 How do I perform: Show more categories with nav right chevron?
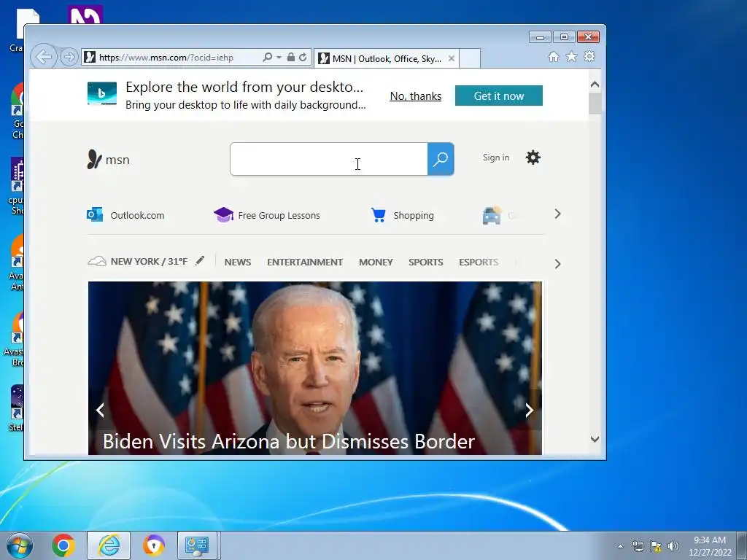pos(558,264)
